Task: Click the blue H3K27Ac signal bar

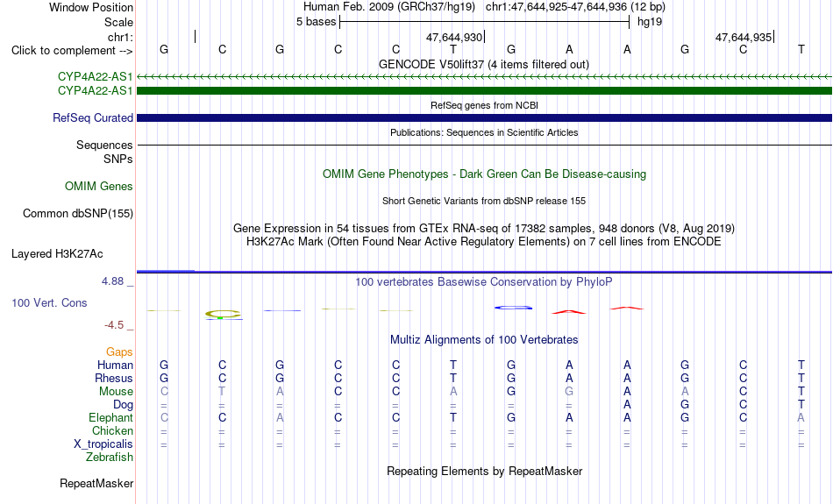Action: 484,272
